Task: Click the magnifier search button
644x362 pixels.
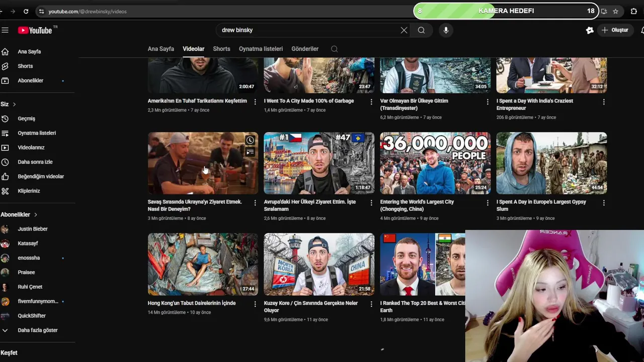Action: 421,30
